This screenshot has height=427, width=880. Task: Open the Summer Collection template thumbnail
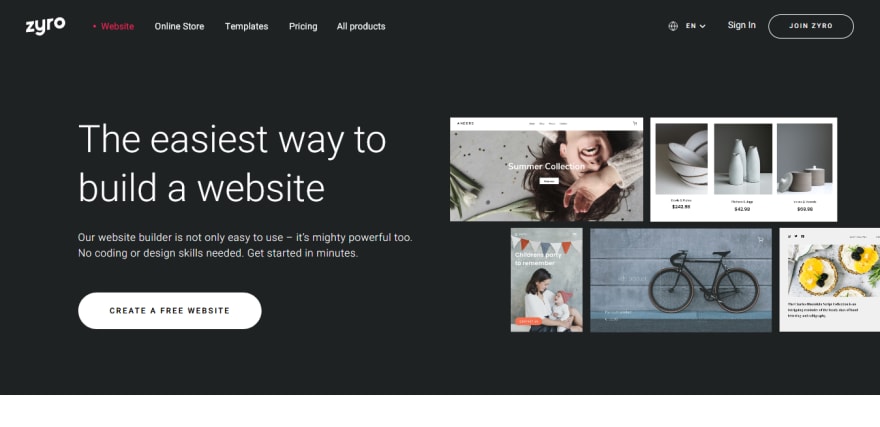pyautogui.click(x=546, y=169)
